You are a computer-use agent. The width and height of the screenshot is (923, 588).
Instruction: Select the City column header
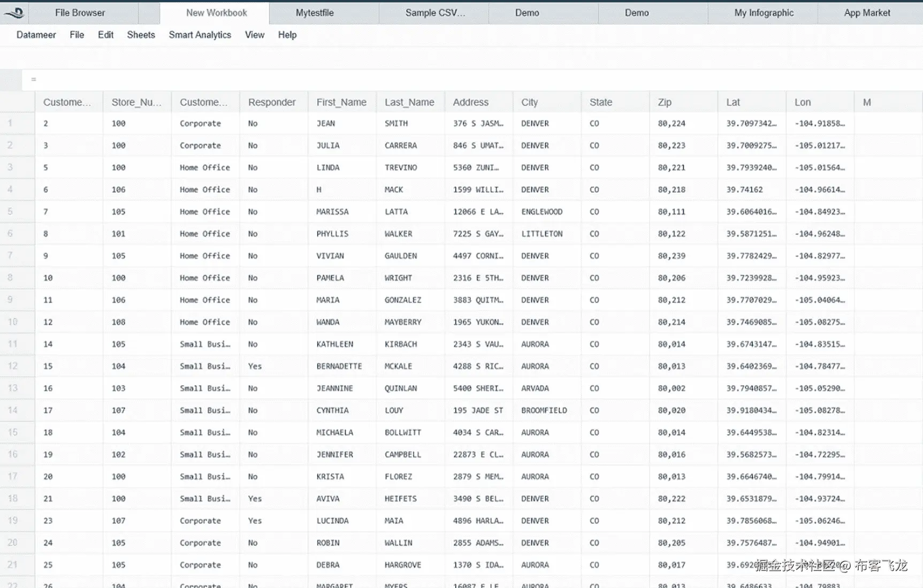point(547,102)
